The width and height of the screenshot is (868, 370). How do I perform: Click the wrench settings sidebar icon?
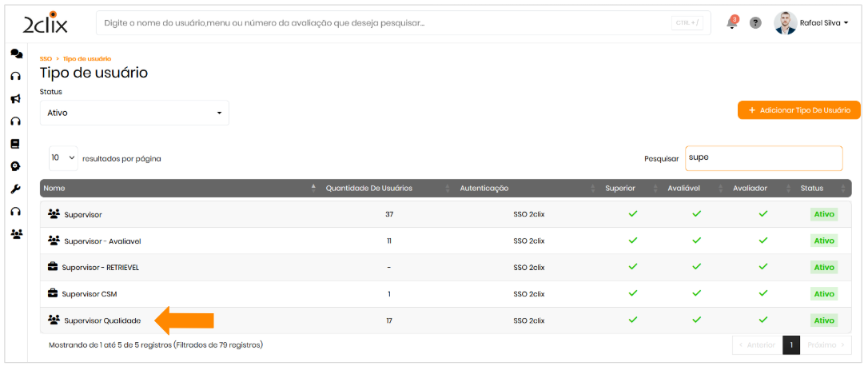(15, 189)
